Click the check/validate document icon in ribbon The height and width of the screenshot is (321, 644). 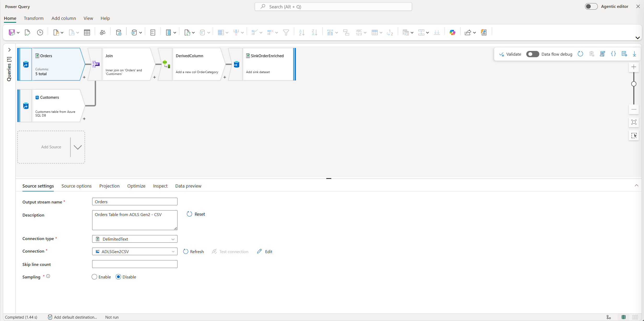(x=27, y=32)
